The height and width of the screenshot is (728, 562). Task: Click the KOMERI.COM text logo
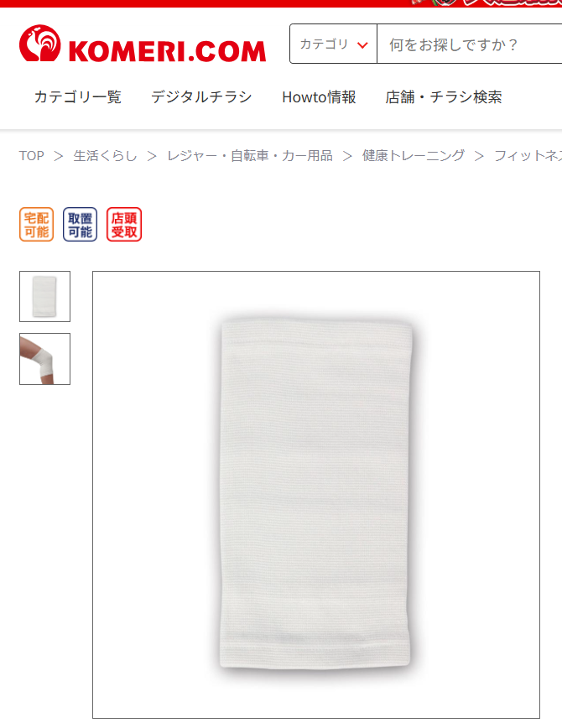[167, 51]
